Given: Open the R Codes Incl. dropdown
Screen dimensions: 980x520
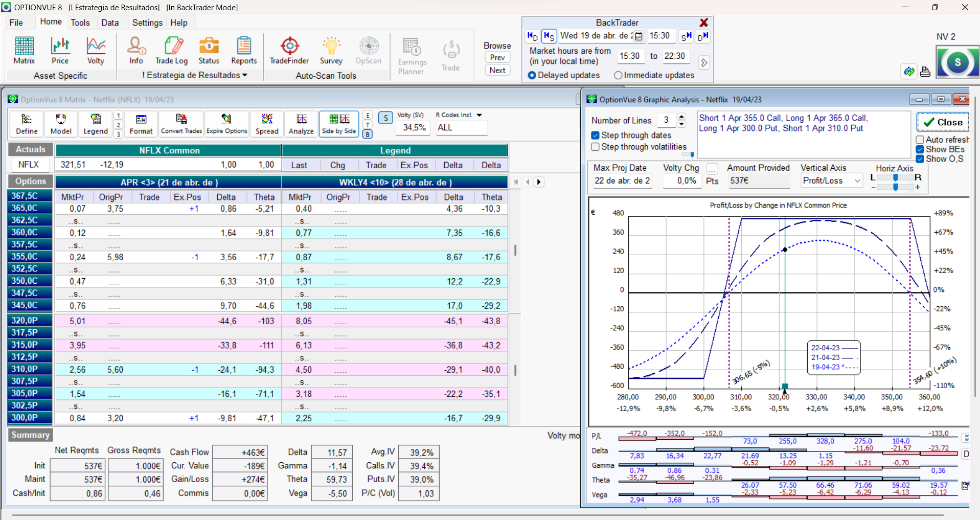Looking at the screenshot, I should click(479, 115).
